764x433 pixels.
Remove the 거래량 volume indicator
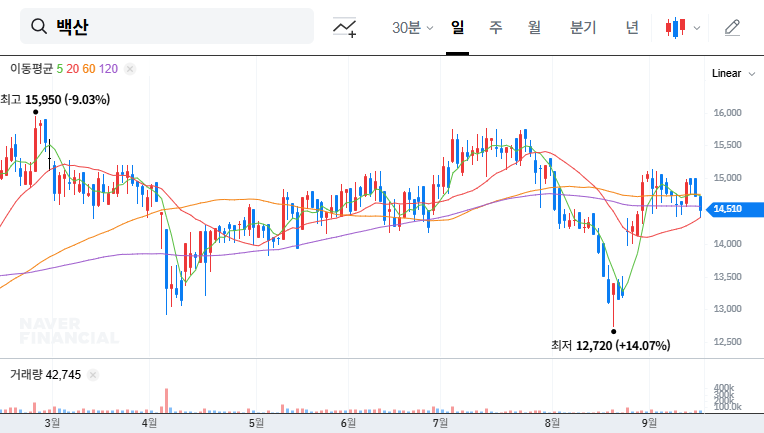(93, 375)
